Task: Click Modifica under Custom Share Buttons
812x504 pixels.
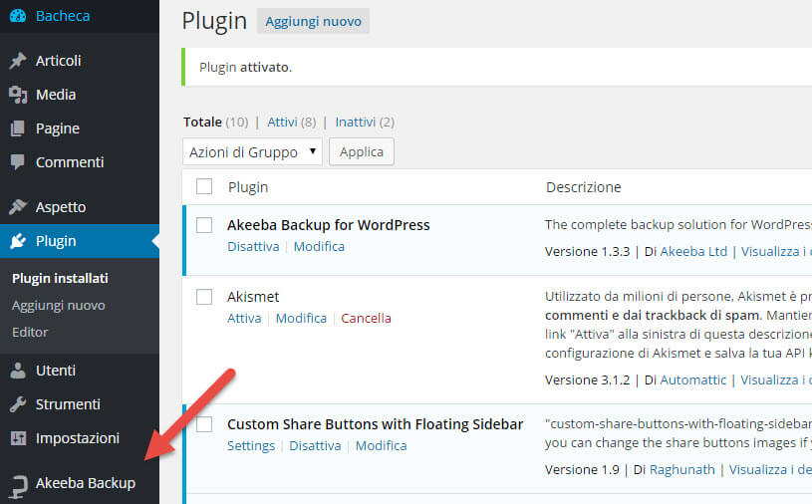Action: (x=381, y=445)
